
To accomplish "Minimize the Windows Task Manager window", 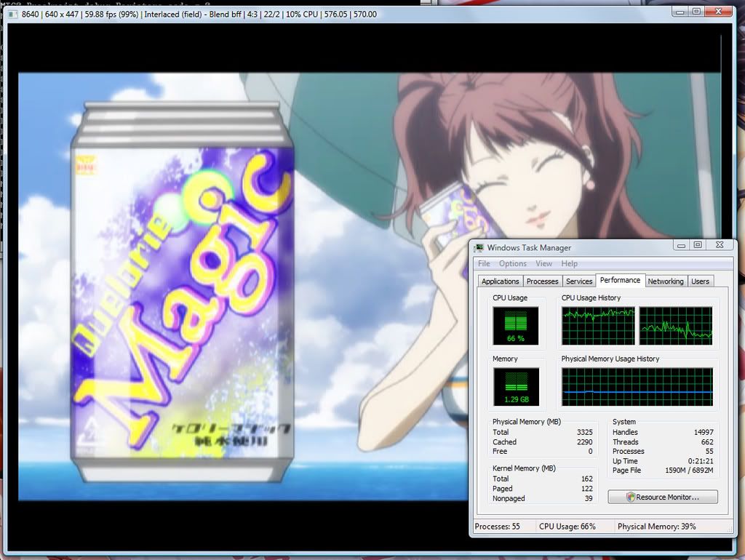I will click(x=680, y=246).
